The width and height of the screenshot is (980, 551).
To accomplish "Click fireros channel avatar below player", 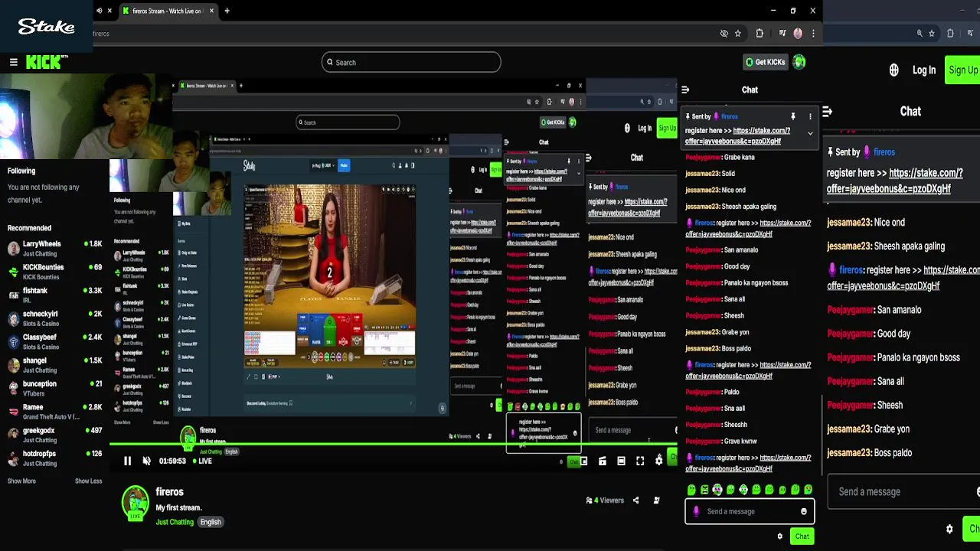I will point(136,503).
